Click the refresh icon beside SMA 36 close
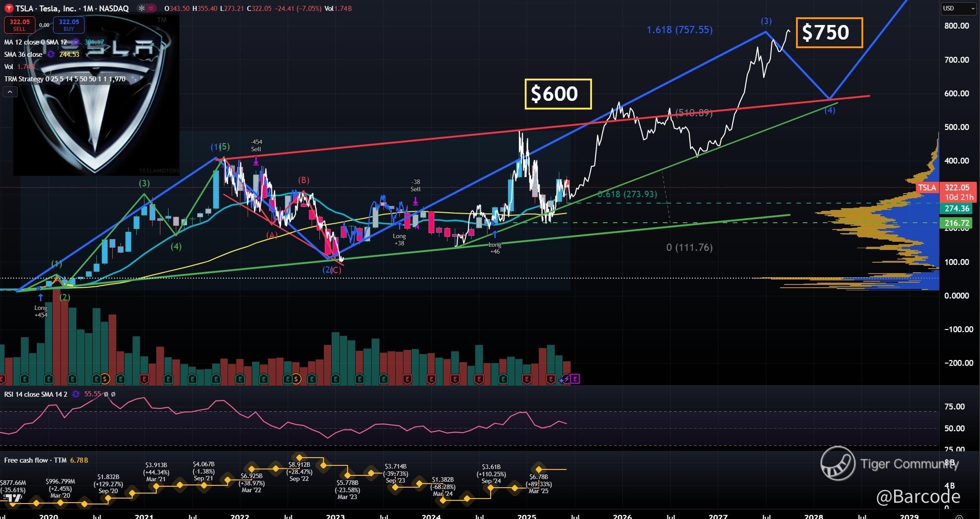The height and width of the screenshot is (519, 980). click(x=51, y=55)
